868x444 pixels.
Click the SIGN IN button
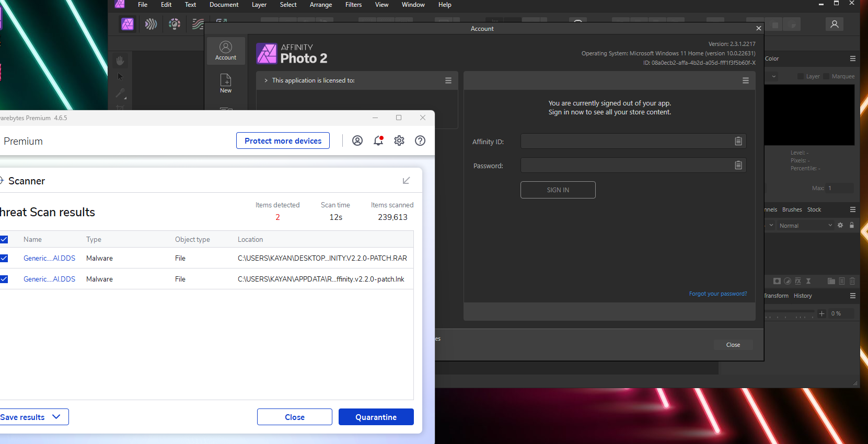click(558, 190)
